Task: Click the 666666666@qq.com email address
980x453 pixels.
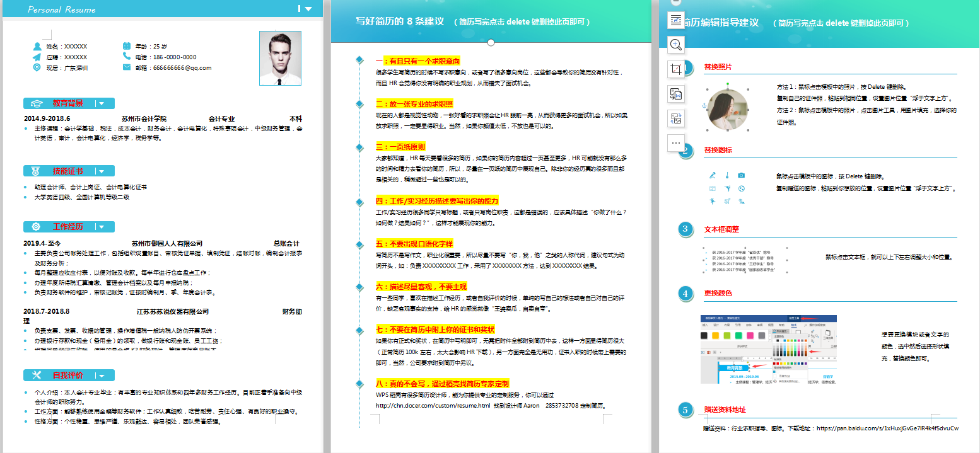Action: click(x=181, y=67)
